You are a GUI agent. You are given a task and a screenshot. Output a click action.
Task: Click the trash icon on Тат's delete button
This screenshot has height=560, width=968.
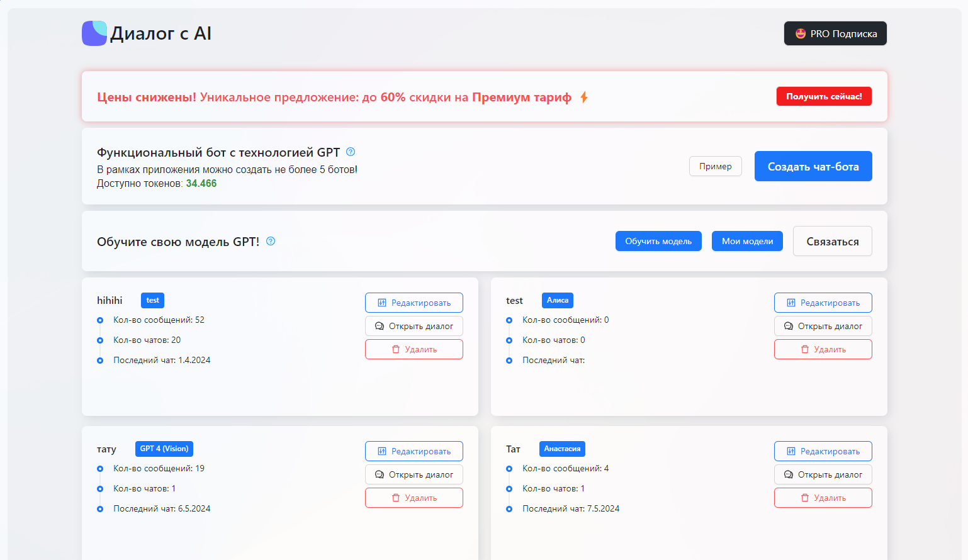point(805,498)
